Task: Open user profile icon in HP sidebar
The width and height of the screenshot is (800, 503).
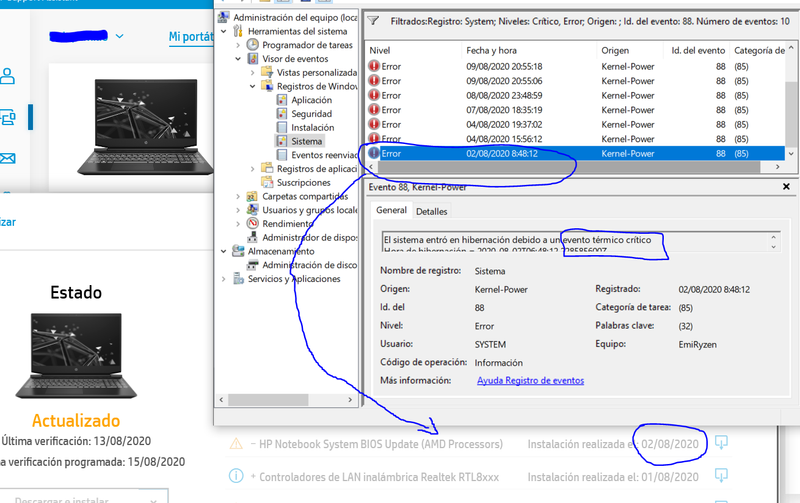Action: point(7,76)
